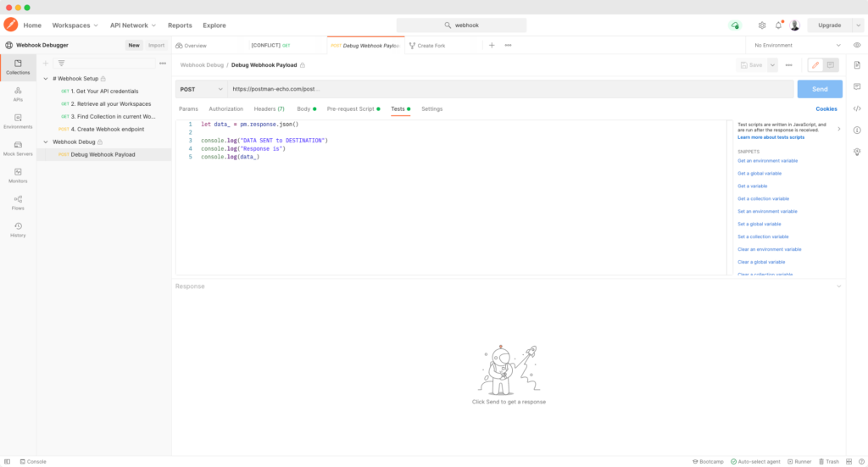Open the Runner in status bar
Image resolution: width=868 pixels, height=467 pixels.
coord(799,461)
